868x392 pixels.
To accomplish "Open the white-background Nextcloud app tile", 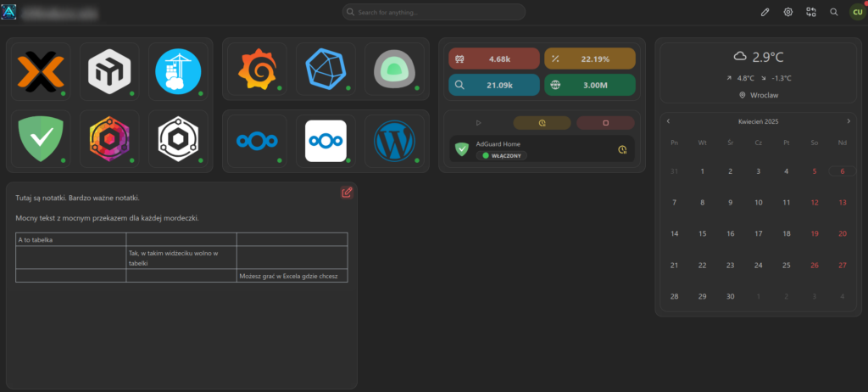I will (x=325, y=141).
